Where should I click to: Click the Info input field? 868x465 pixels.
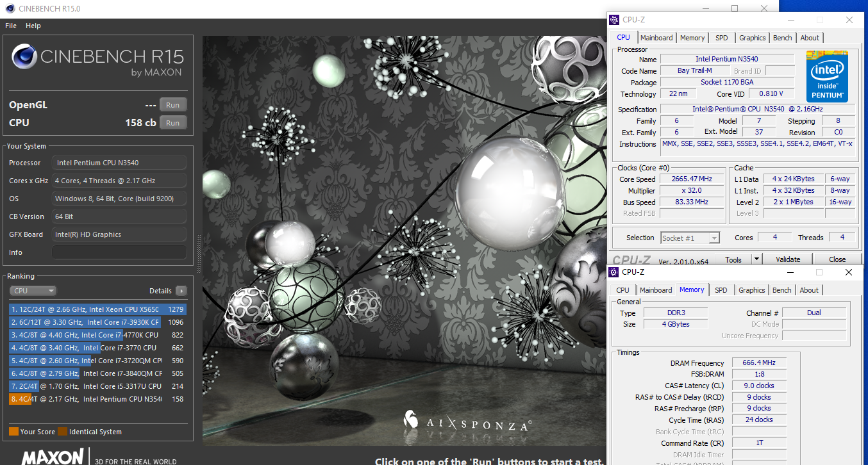(119, 252)
